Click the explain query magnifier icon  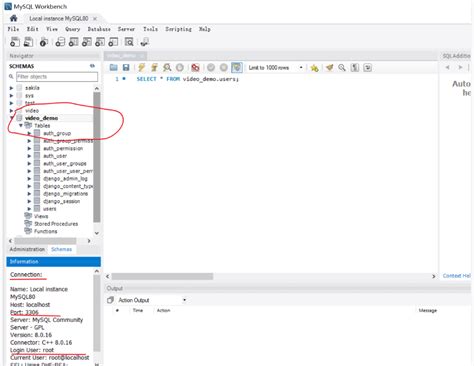(167, 68)
